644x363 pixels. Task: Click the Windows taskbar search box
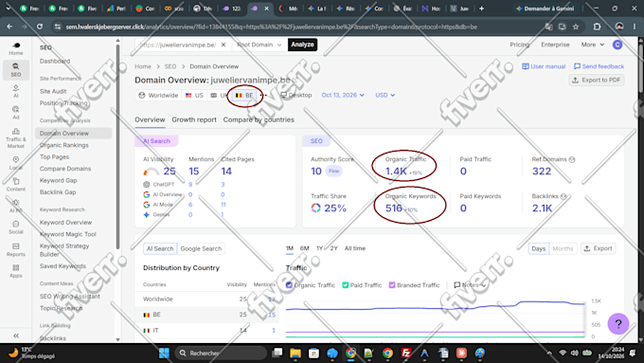coord(221,353)
